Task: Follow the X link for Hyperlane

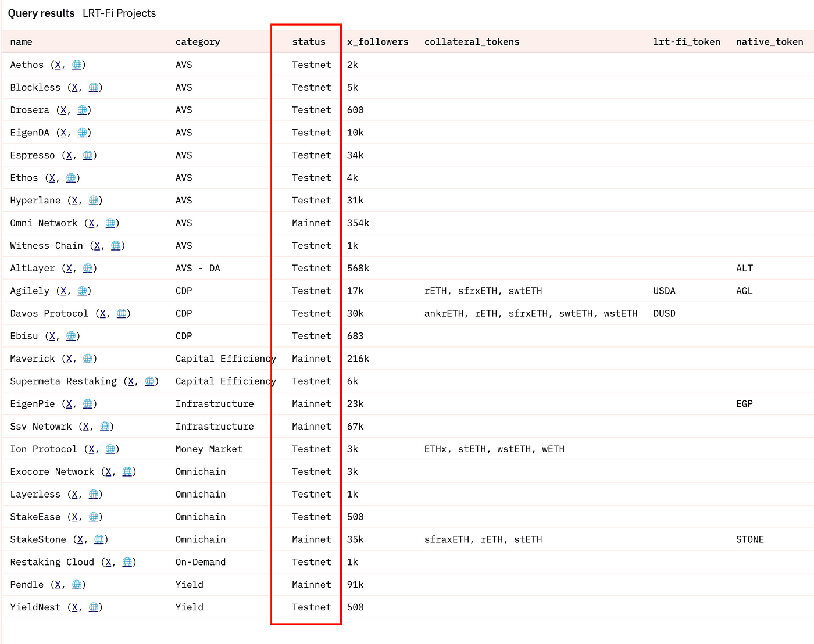Action: [x=74, y=201]
